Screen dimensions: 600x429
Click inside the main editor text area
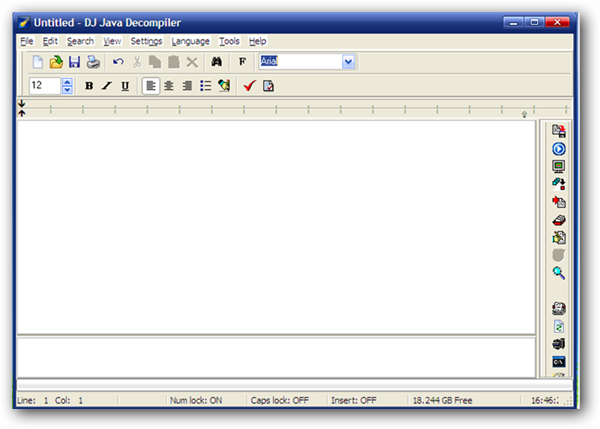pos(276,227)
